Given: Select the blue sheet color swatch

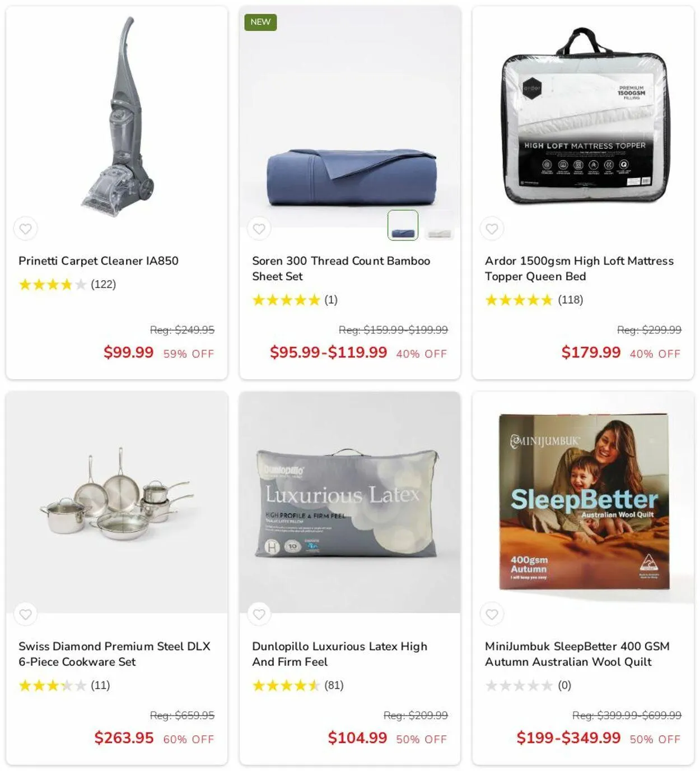Looking at the screenshot, I should click(403, 225).
